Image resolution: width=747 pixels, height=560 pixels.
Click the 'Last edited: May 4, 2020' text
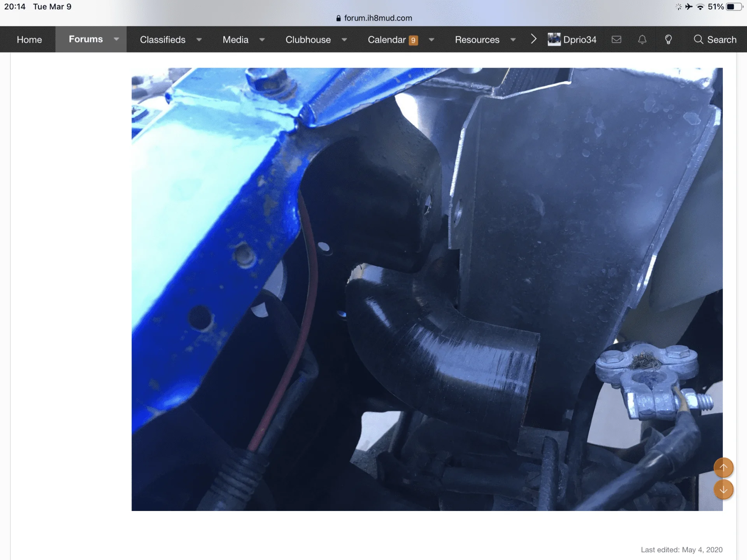coord(682,549)
